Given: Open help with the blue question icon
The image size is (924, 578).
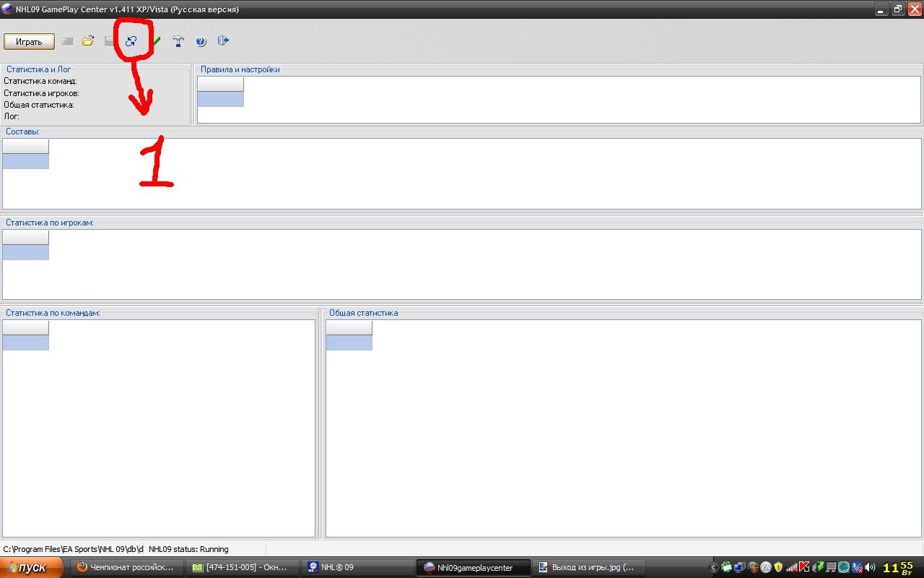Looking at the screenshot, I should pos(201,41).
